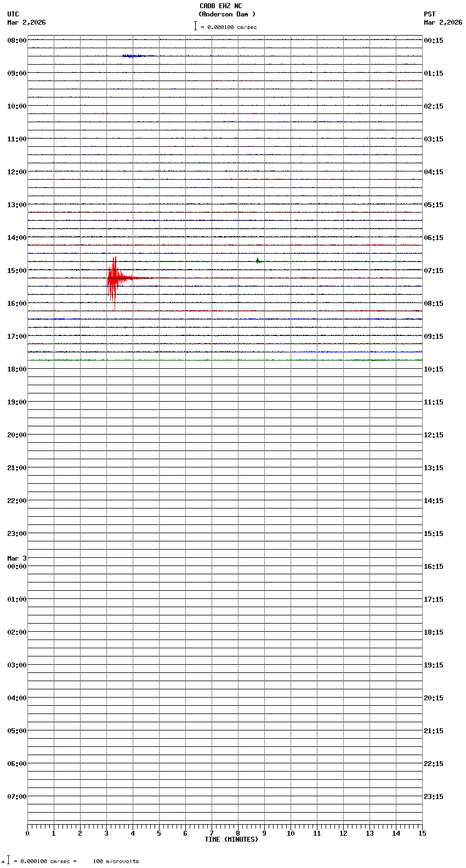
Task: Click the '14:00' UTC time label
Action: coord(17,238)
